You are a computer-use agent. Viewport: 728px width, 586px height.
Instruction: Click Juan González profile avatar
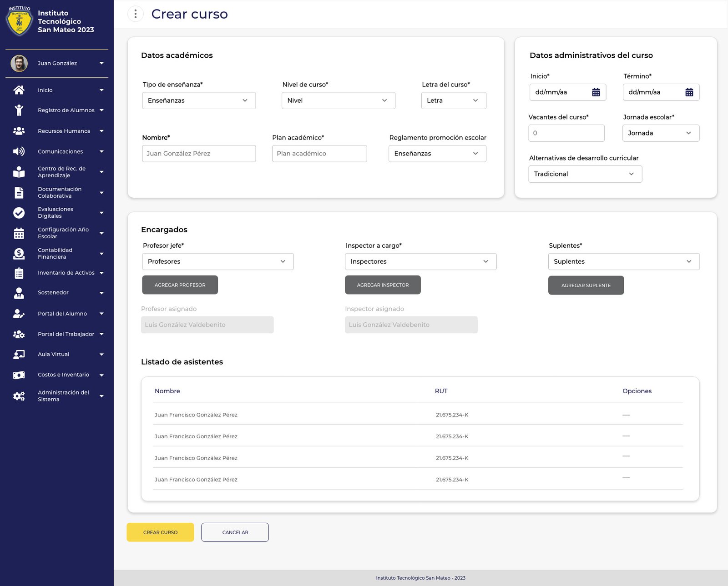click(19, 63)
